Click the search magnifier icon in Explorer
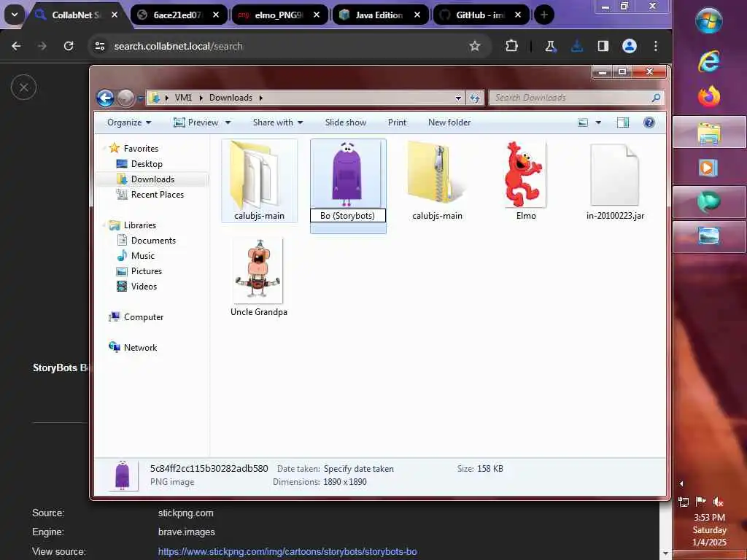The image size is (747, 560). pos(656,98)
